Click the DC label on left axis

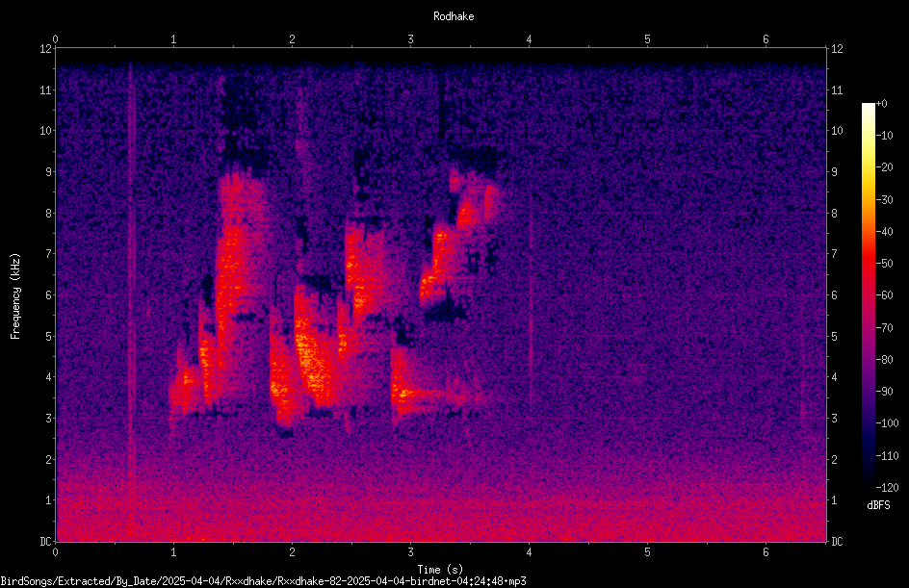tap(45, 541)
